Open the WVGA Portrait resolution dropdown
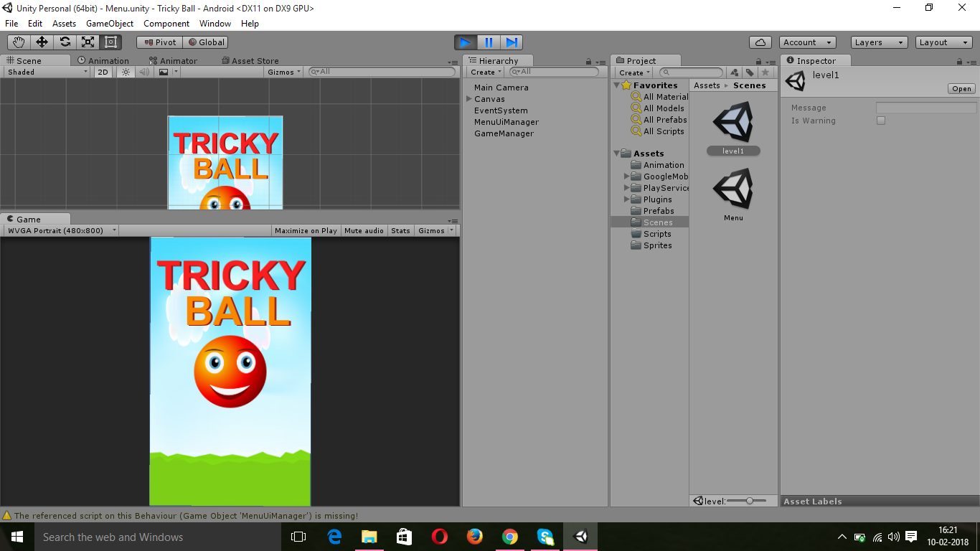 pyautogui.click(x=61, y=230)
